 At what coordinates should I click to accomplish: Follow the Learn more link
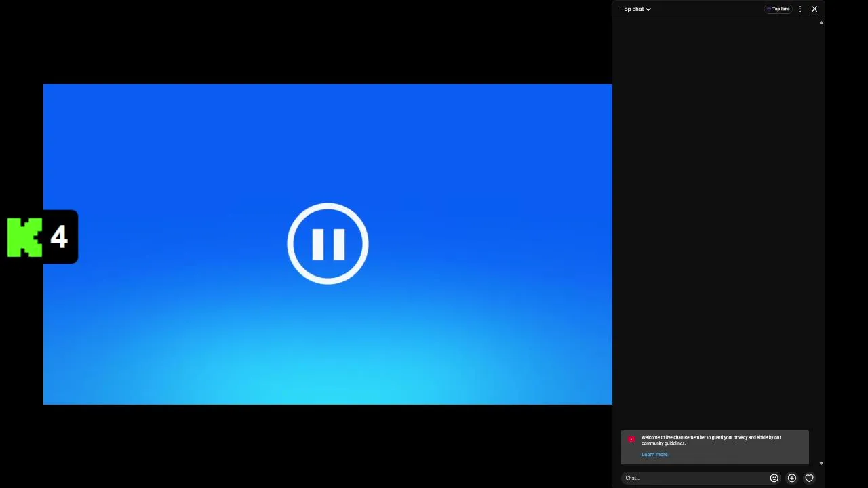654,455
